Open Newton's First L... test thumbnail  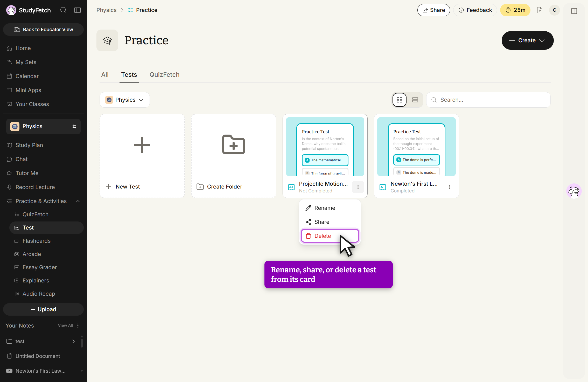coord(416,147)
